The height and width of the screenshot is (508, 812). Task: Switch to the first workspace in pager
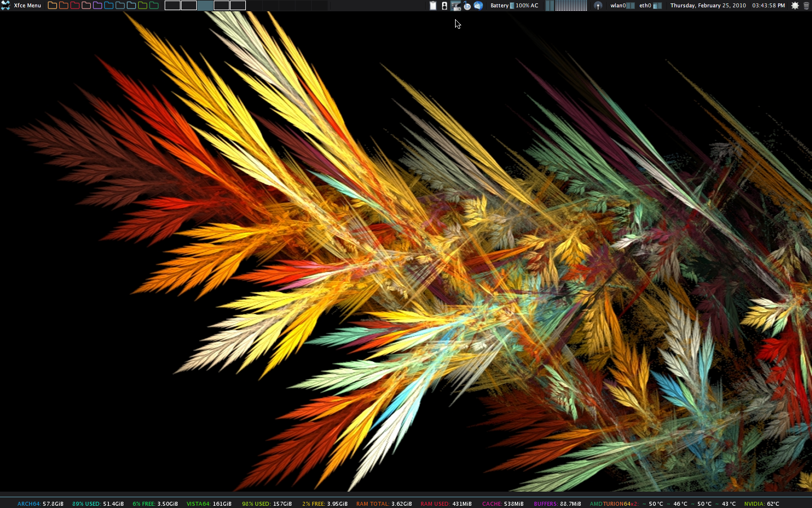pos(173,5)
